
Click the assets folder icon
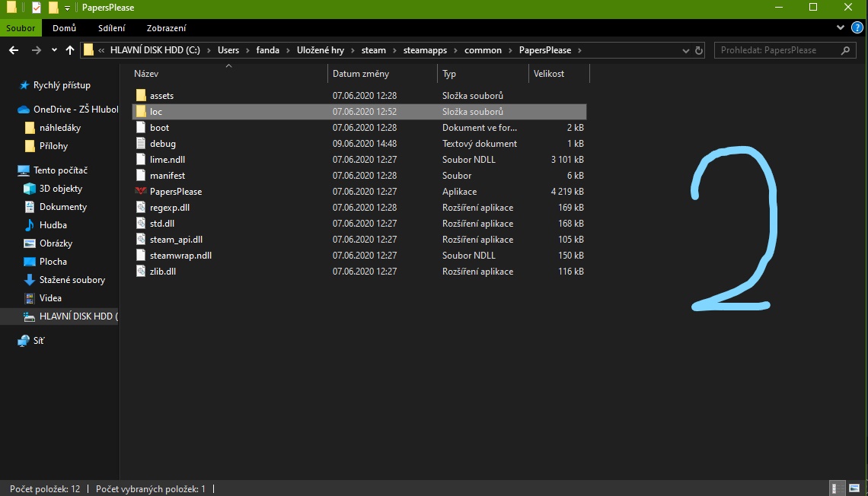click(x=141, y=95)
